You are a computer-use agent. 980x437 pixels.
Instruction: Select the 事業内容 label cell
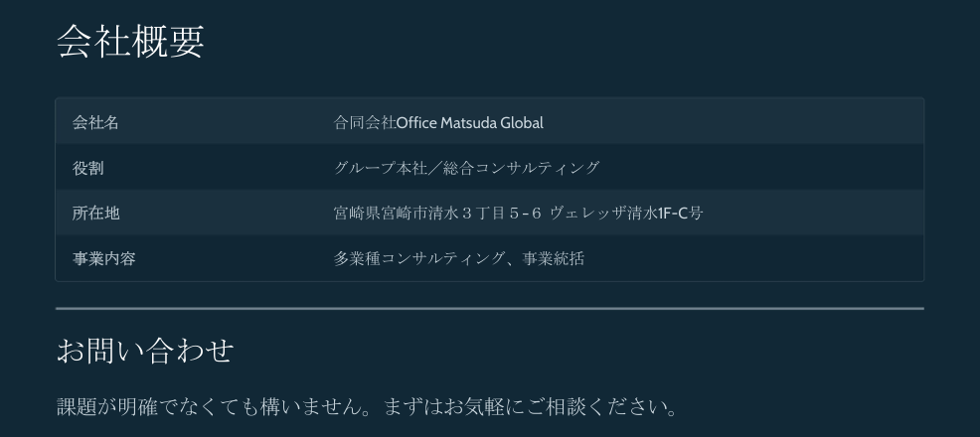point(103,259)
